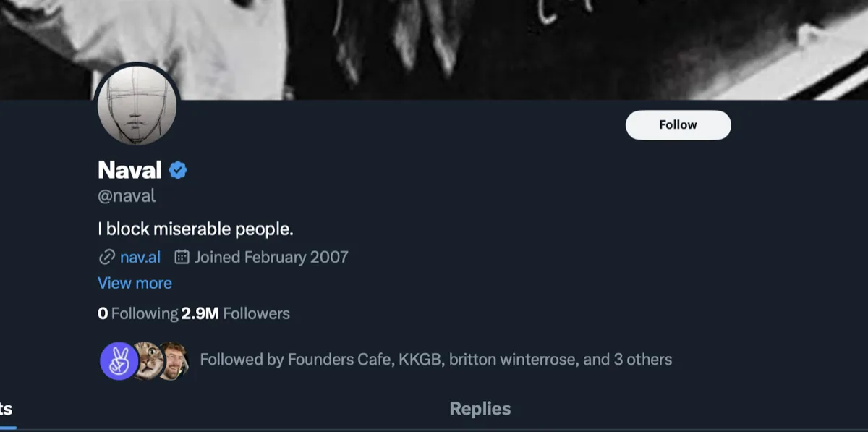View the 2.9M Followers list
Screen dimensions: 868x432
236,313
